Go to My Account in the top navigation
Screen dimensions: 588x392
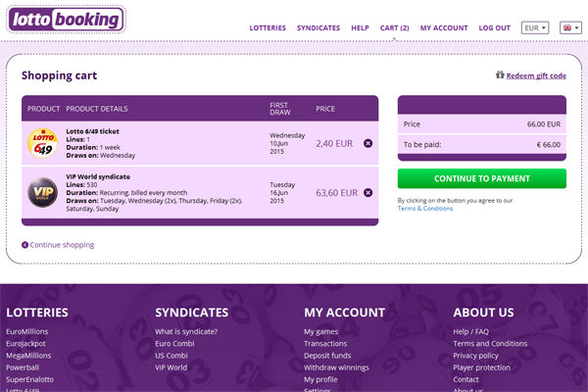[444, 28]
